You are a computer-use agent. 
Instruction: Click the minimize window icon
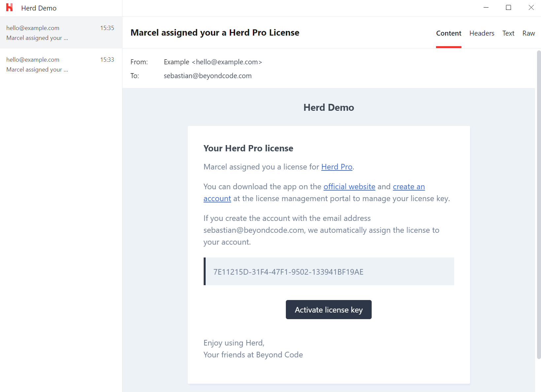click(x=486, y=7)
